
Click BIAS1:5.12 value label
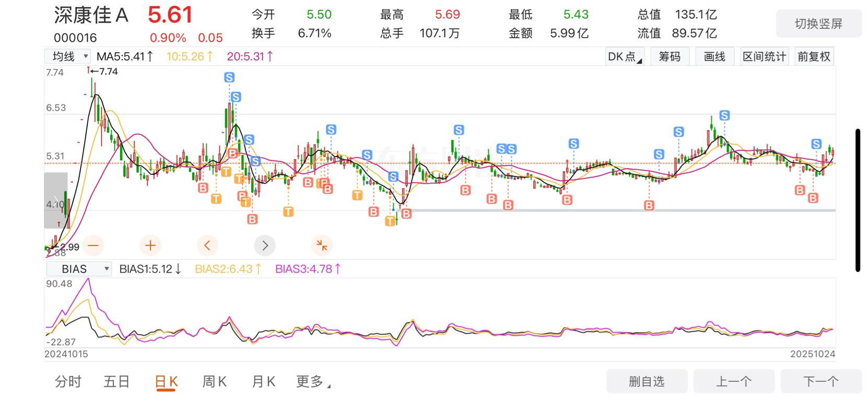[x=150, y=269]
